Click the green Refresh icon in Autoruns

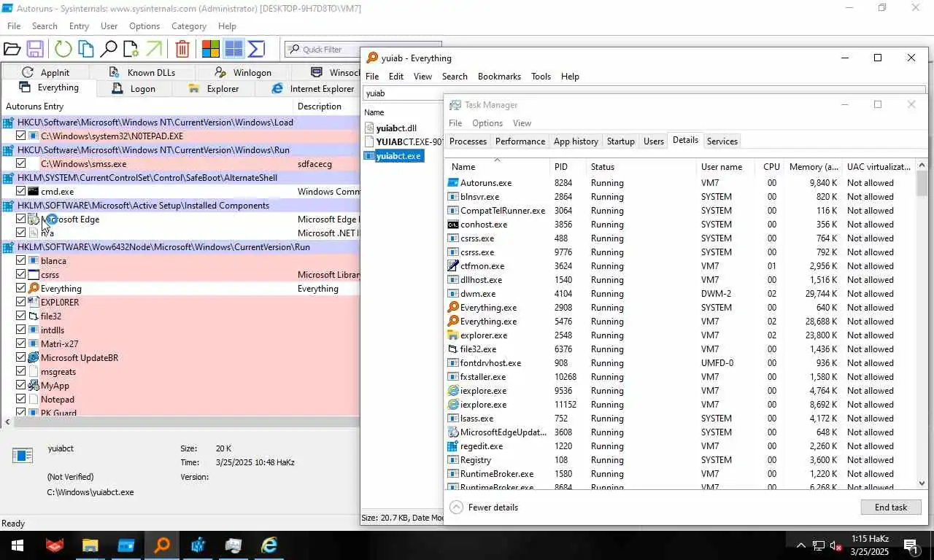point(63,50)
